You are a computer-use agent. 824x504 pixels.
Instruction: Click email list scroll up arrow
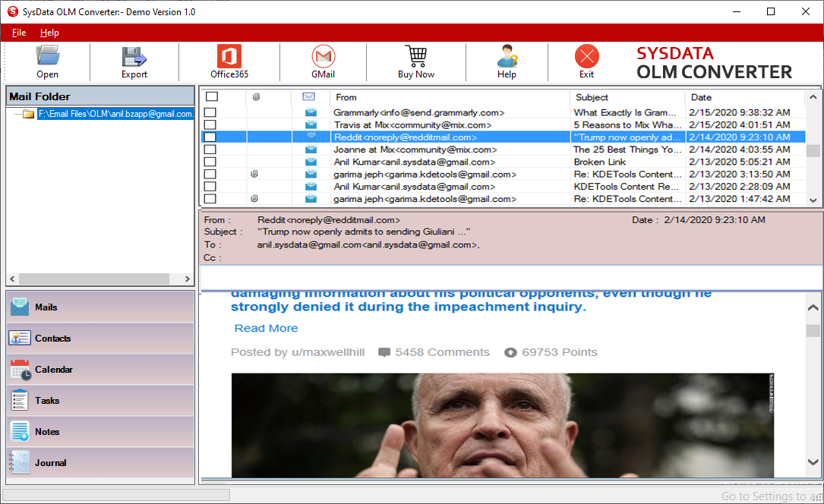[813, 97]
